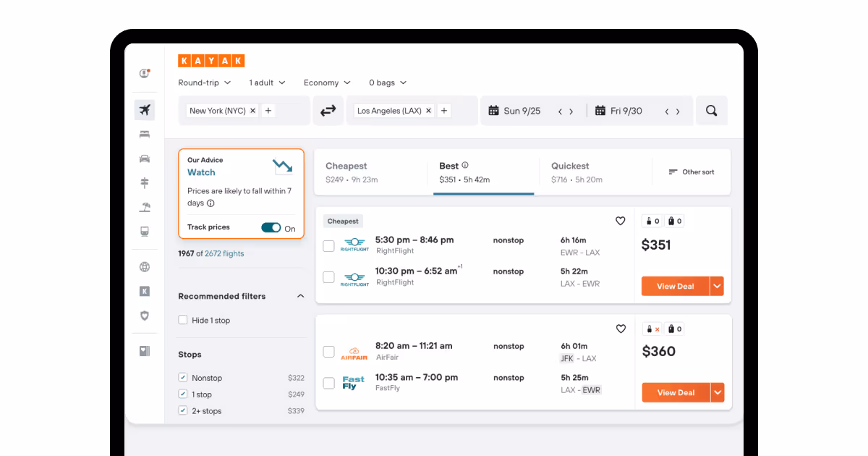The width and height of the screenshot is (868, 456).
Task: Open the signpost Things to do icon
Action: 145,182
